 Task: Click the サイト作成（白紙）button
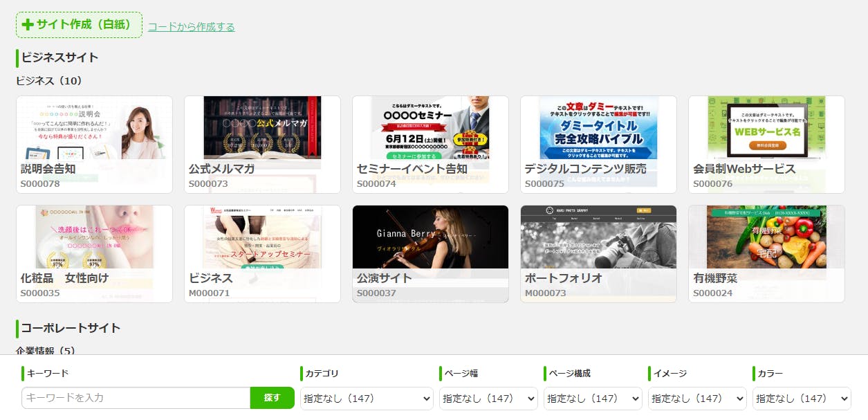(79, 25)
